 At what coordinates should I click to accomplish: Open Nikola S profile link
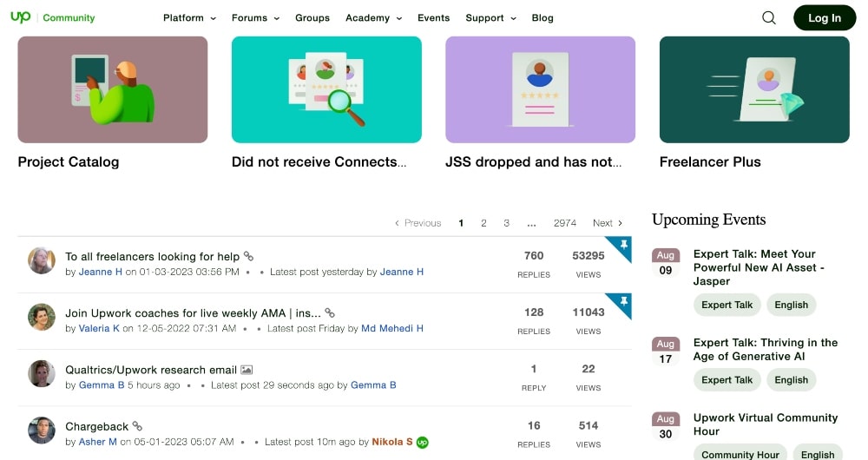coord(392,442)
